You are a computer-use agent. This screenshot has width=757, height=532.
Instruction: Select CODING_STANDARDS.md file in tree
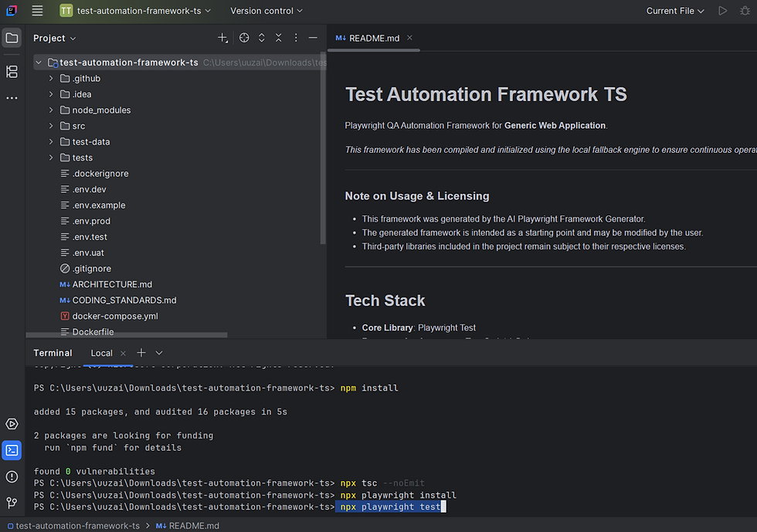[x=118, y=300]
